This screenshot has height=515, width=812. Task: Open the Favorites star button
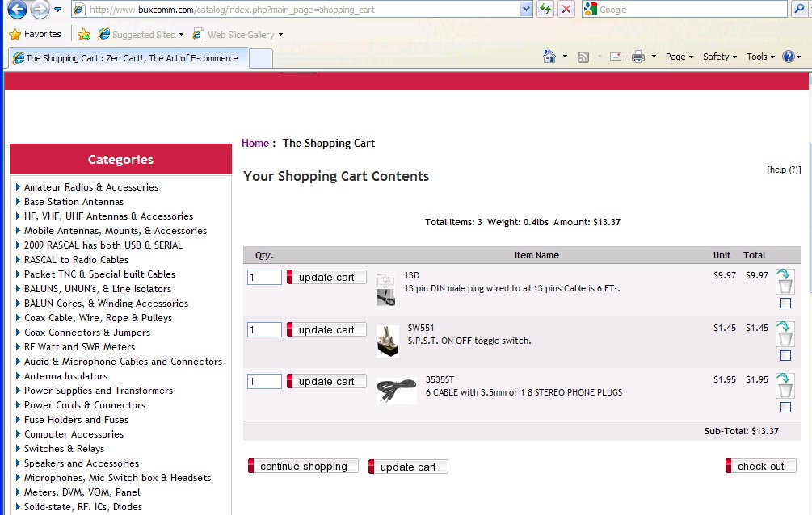36,34
